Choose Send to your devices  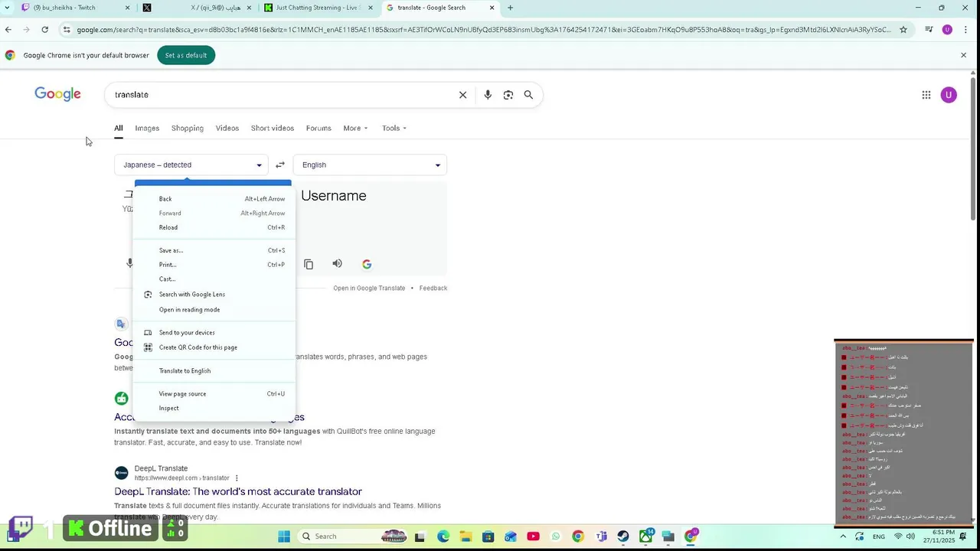pos(214,333)
